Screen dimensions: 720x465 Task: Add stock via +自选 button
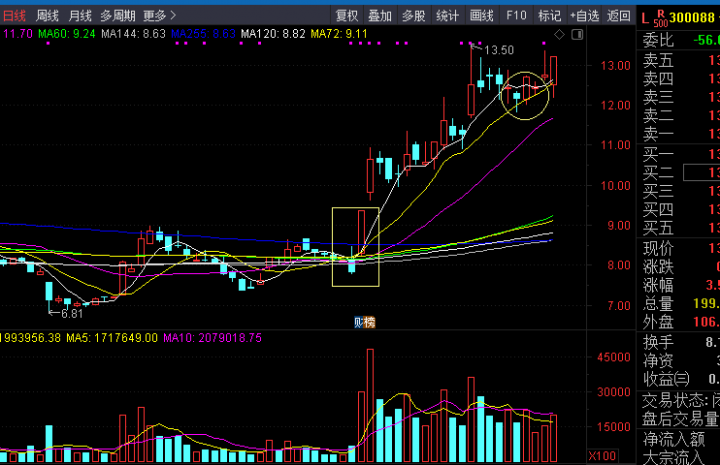(x=583, y=16)
